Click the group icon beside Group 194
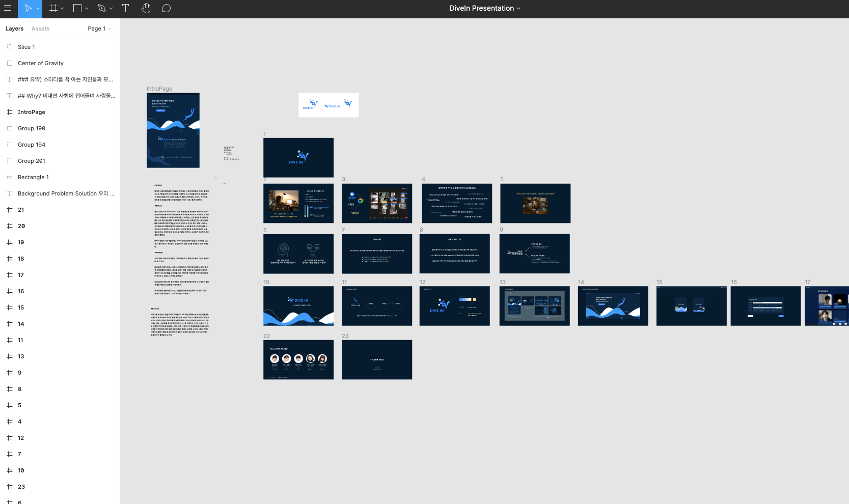Image resolution: width=849 pixels, height=504 pixels. (x=9, y=145)
